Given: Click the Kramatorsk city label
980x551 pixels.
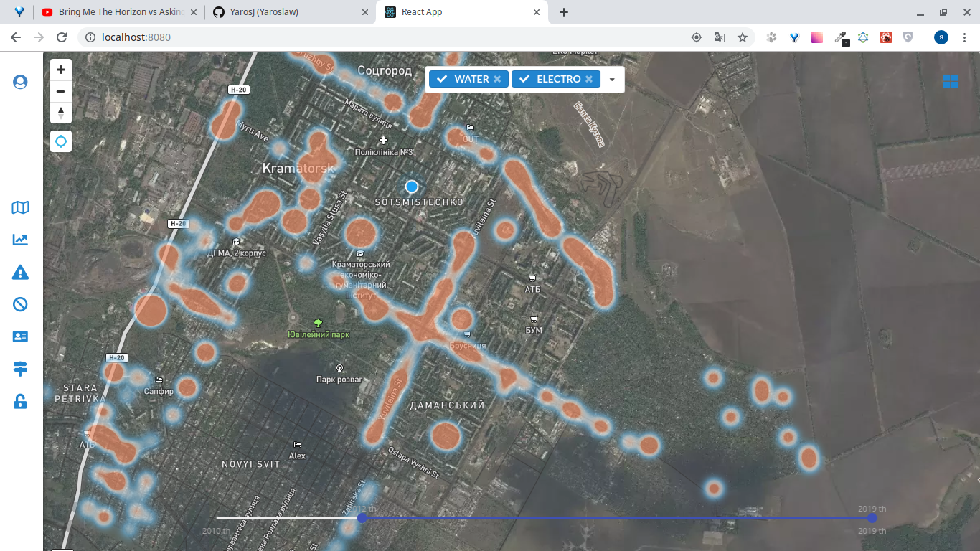Looking at the screenshot, I should click(298, 169).
